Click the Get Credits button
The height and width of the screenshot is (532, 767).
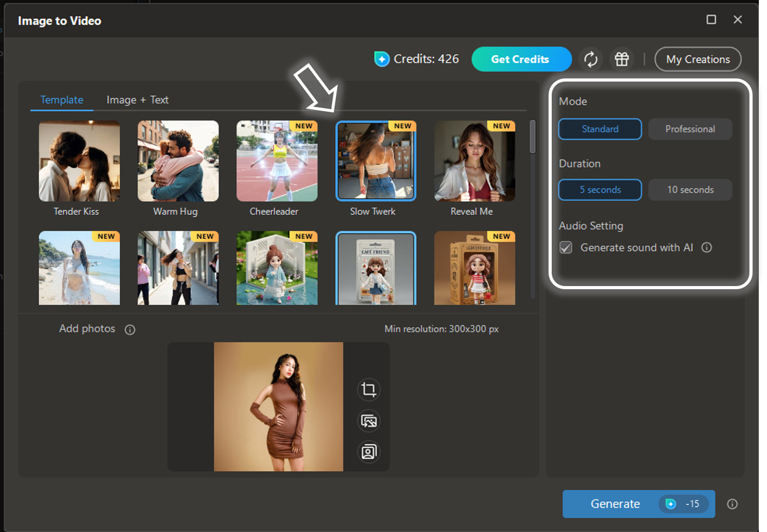coord(522,59)
